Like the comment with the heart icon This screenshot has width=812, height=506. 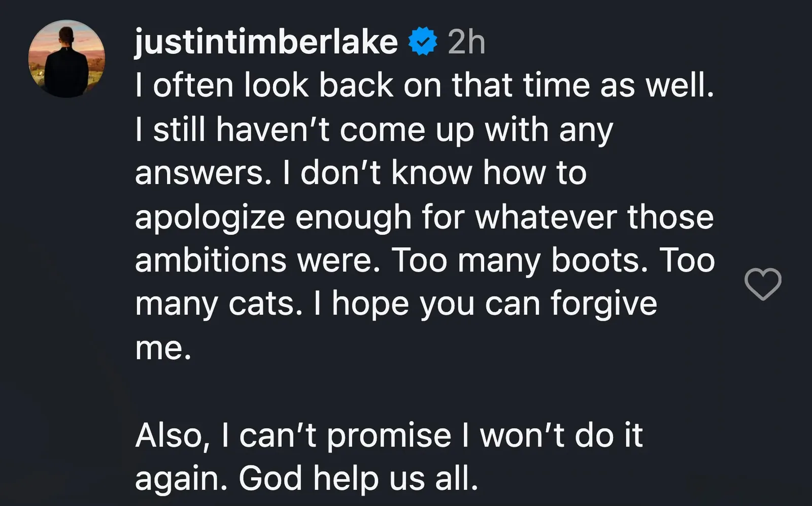763,284
